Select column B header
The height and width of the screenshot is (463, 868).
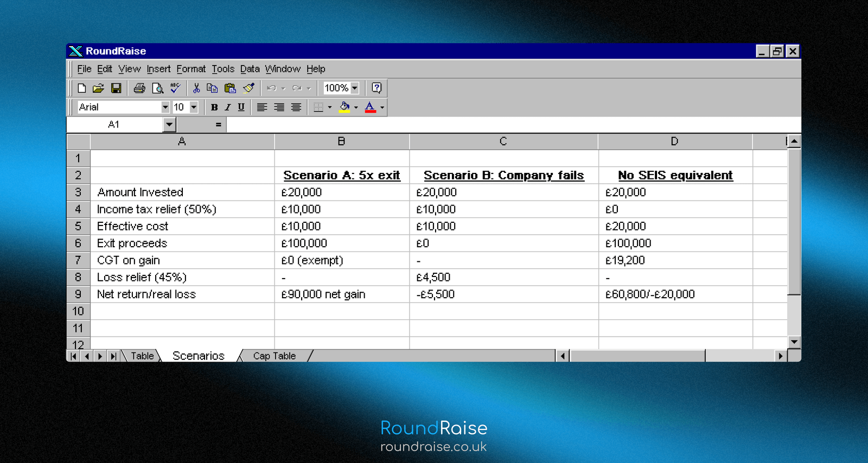(x=342, y=142)
